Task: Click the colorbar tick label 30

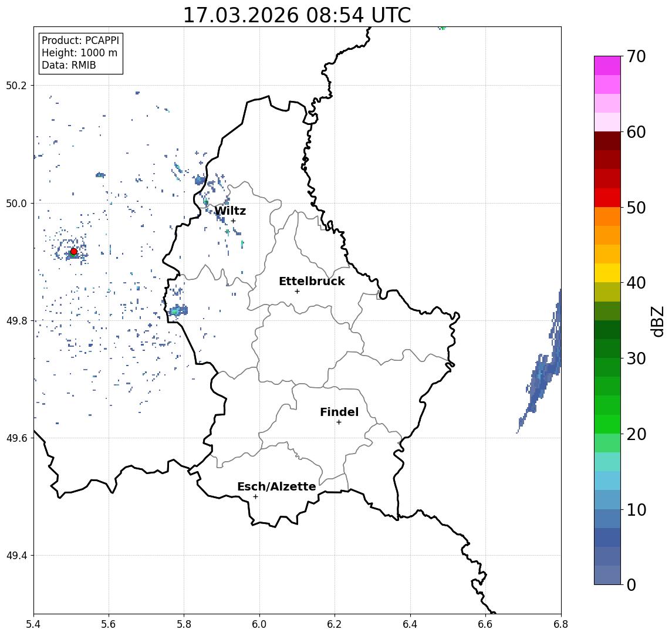Action: pyautogui.click(x=636, y=358)
